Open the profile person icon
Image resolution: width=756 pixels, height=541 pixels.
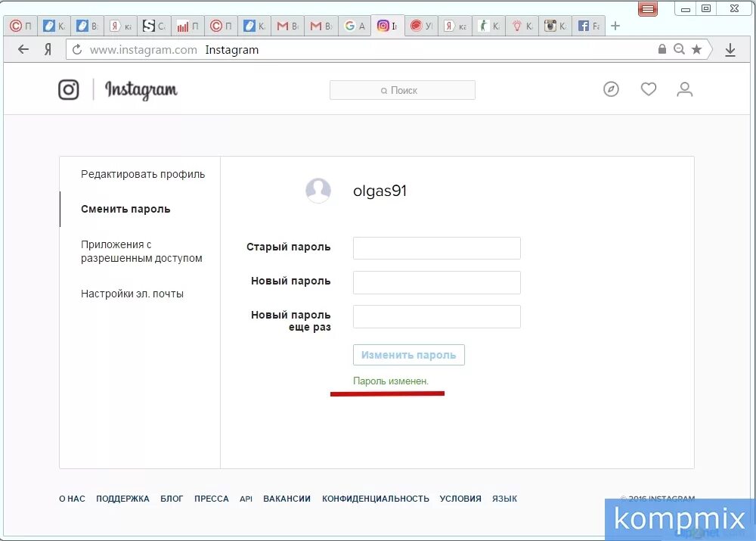click(x=685, y=89)
